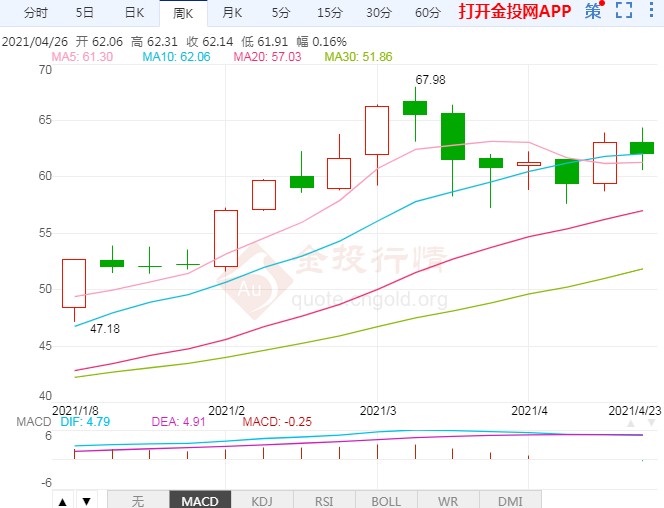Image resolution: width=664 pixels, height=508 pixels.
Task: Select the 5日 chart tab
Action: (85, 13)
